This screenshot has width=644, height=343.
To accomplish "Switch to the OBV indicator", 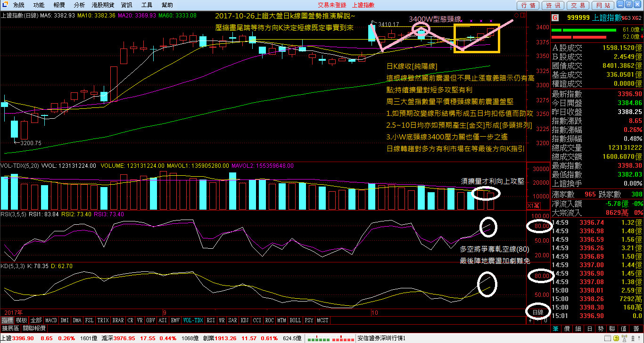I will [x=151, y=320].
